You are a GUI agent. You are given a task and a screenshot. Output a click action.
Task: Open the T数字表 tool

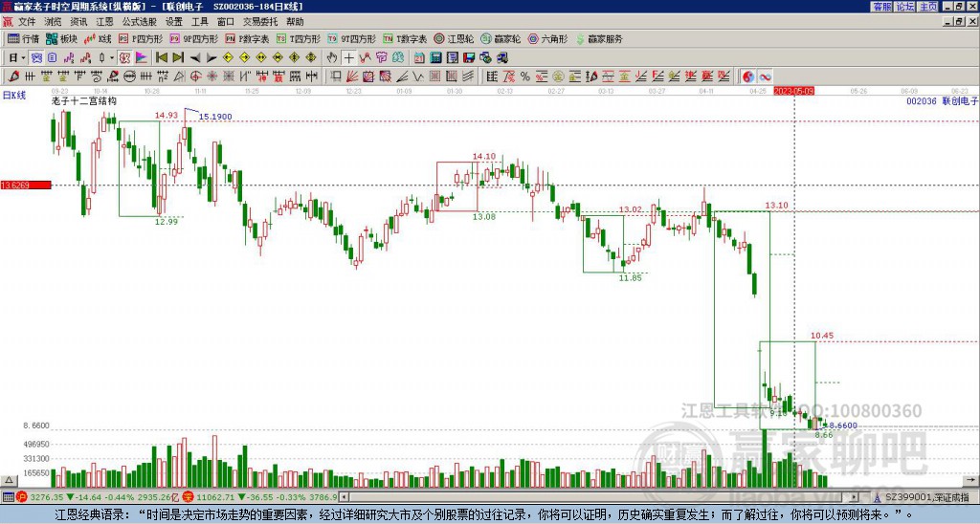[405, 38]
